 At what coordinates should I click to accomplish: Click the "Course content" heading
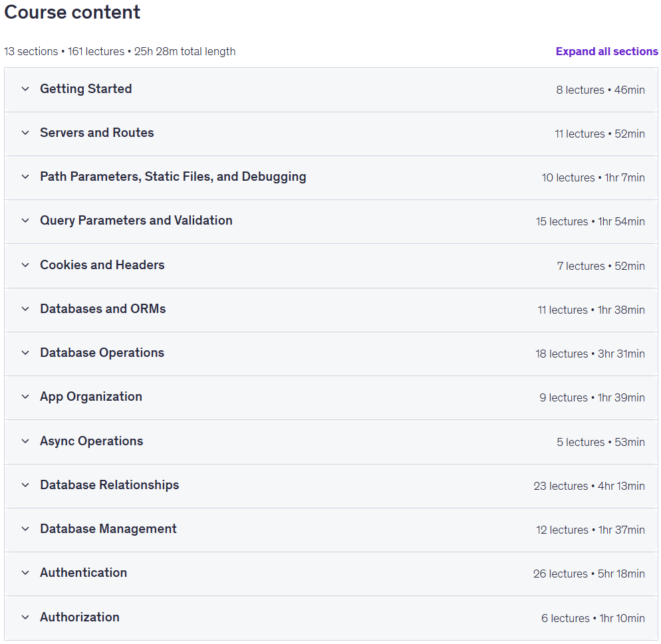[72, 12]
